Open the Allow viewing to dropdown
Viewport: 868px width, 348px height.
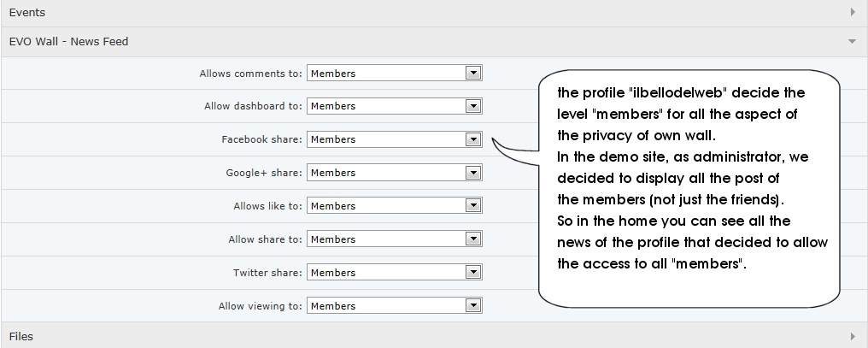click(x=386, y=306)
